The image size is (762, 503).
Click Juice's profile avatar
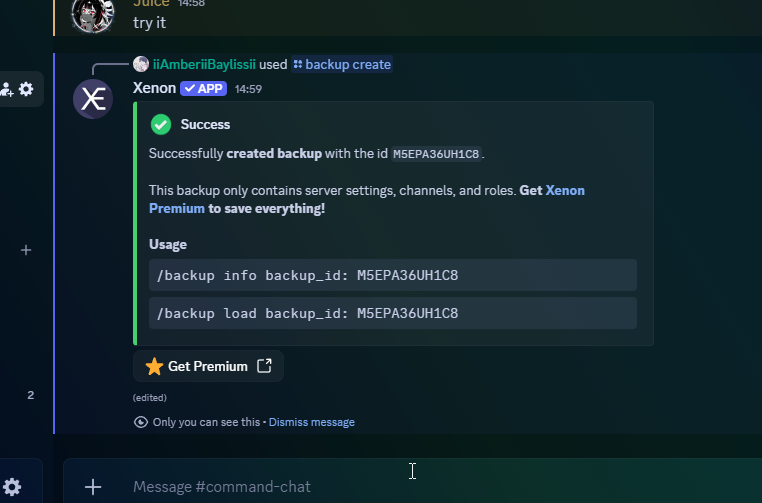click(x=93, y=12)
